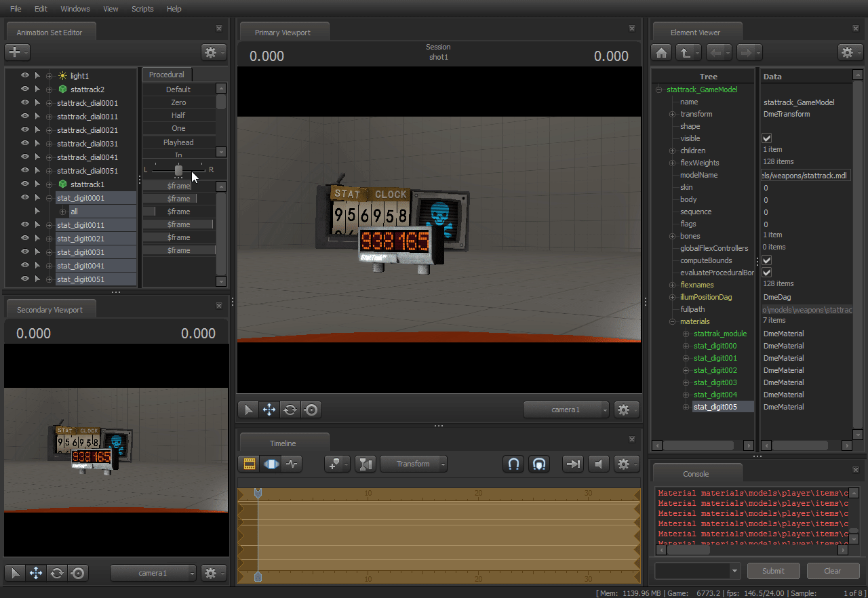Open the Element Viewer gear settings

[x=850, y=52]
